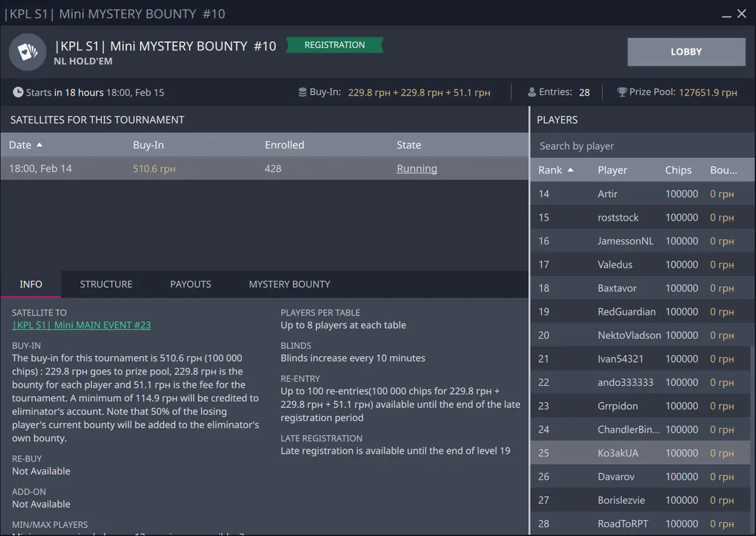The width and height of the screenshot is (756, 536).
Task: Switch to the STRUCTURE tab
Action: pyautogui.click(x=106, y=284)
